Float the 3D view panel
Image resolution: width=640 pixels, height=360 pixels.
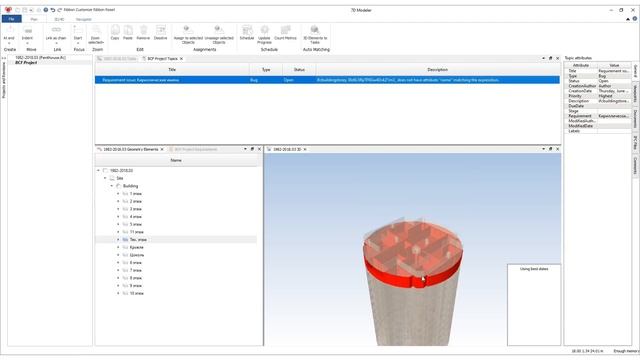(550, 149)
